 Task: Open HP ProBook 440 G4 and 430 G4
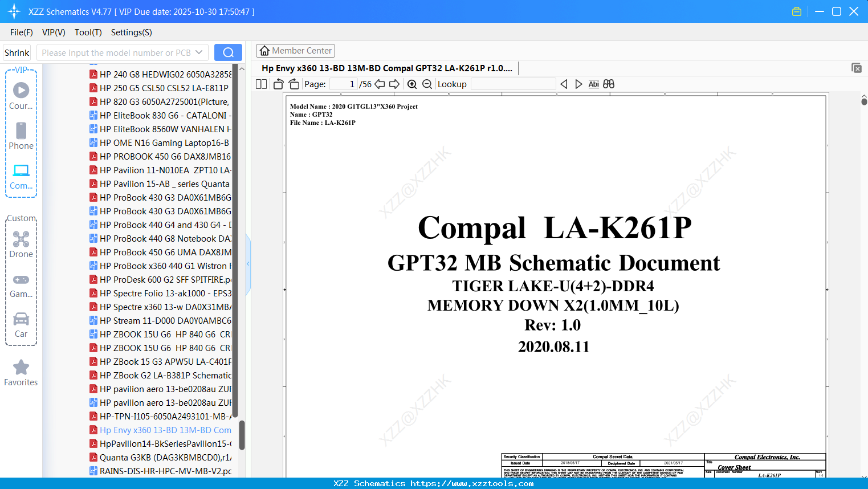[161, 225]
